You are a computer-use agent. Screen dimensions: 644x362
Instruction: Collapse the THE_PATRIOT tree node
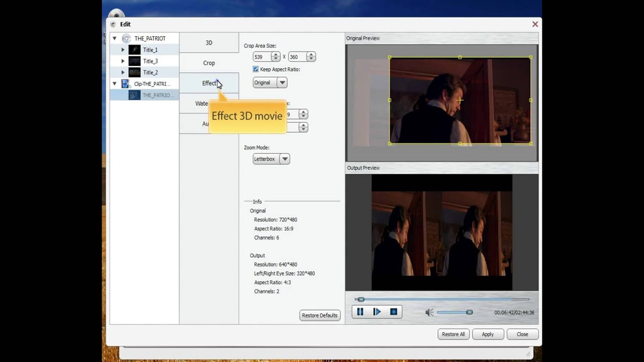coord(115,38)
